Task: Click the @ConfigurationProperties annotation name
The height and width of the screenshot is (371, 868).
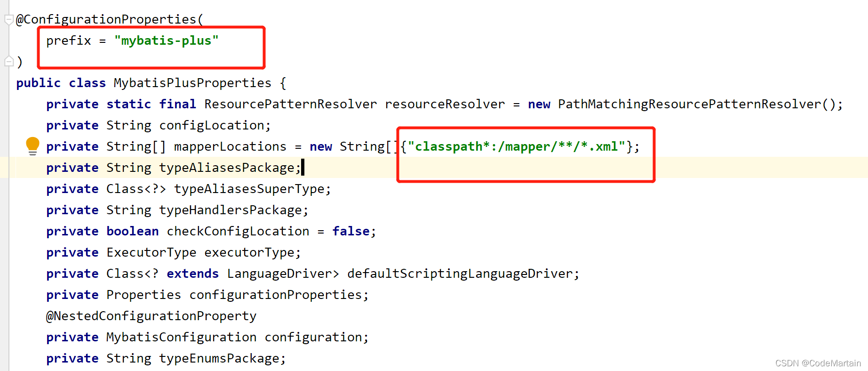Action: pos(106,19)
